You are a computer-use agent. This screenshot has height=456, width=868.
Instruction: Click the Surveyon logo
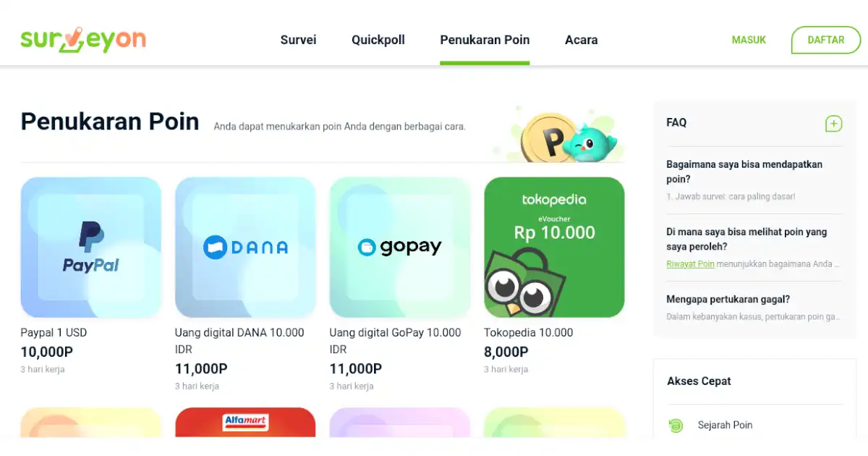pyautogui.click(x=83, y=39)
